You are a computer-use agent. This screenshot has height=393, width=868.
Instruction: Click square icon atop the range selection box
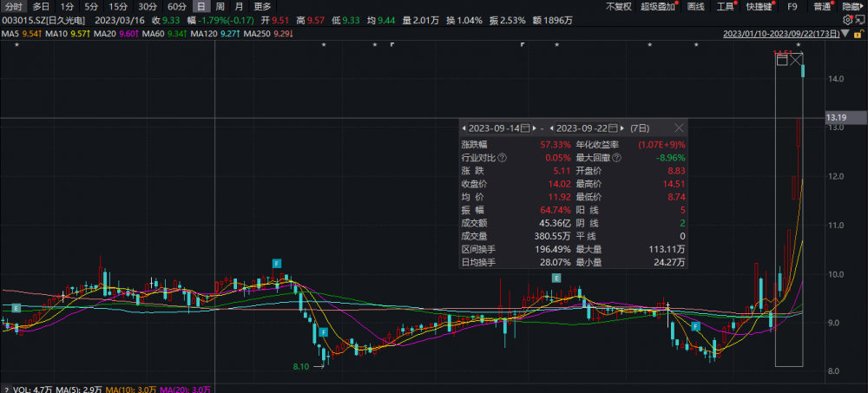782,59
